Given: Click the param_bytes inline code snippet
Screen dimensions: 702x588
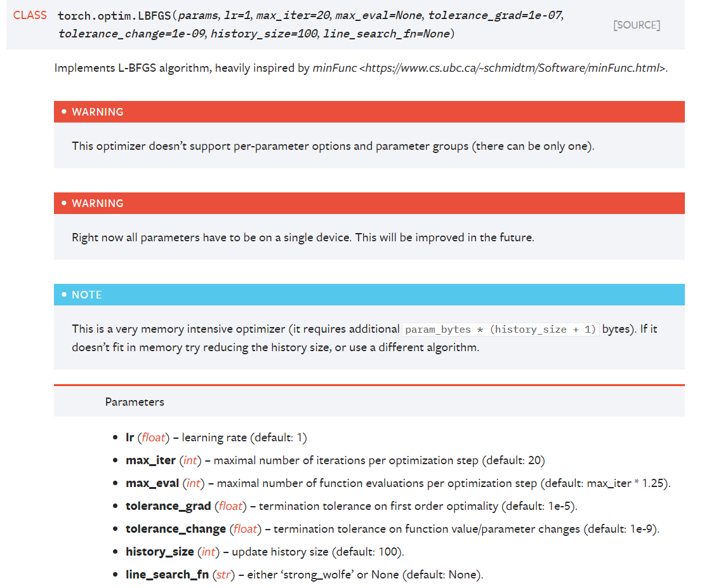Looking at the screenshot, I should click(x=501, y=330).
